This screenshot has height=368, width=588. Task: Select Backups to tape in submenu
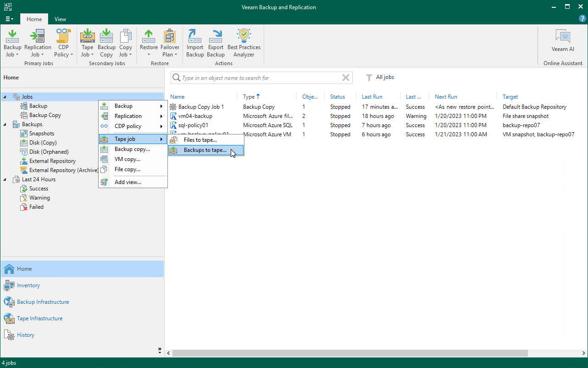pos(206,150)
